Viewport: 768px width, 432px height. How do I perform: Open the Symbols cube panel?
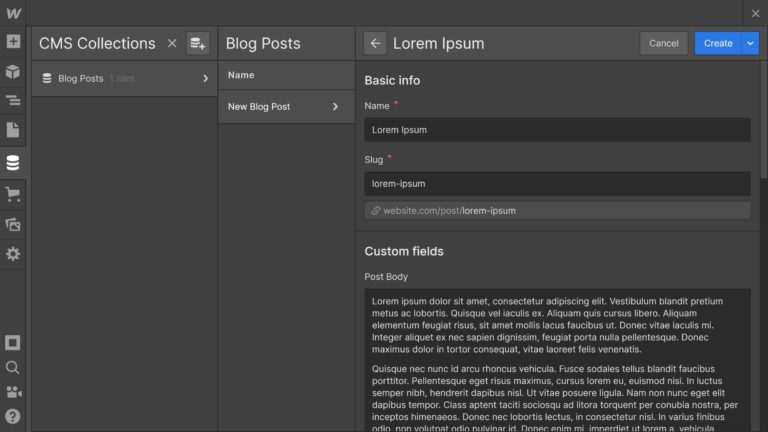(13, 71)
